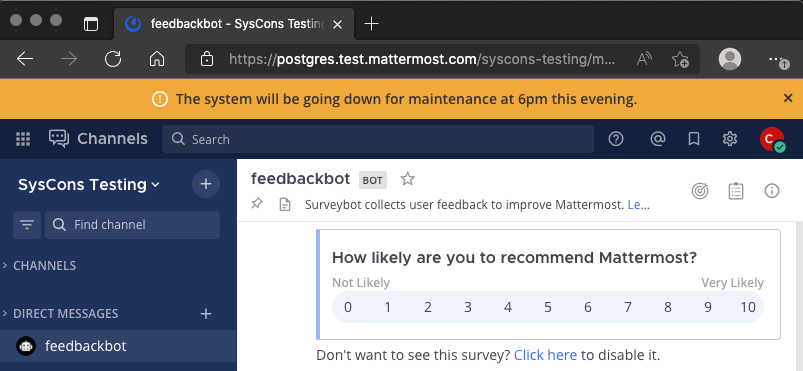Open user profile avatar menu

pos(771,139)
